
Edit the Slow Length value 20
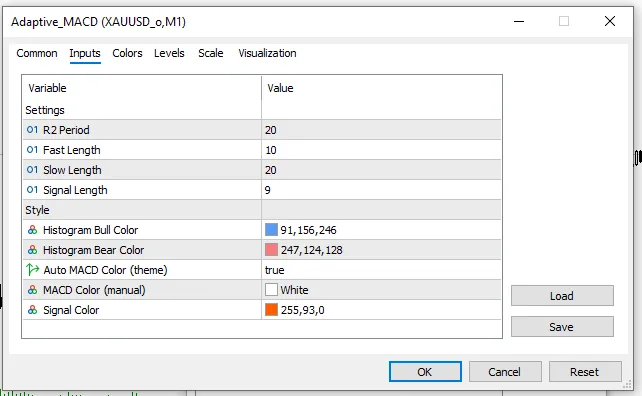click(271, 170)
